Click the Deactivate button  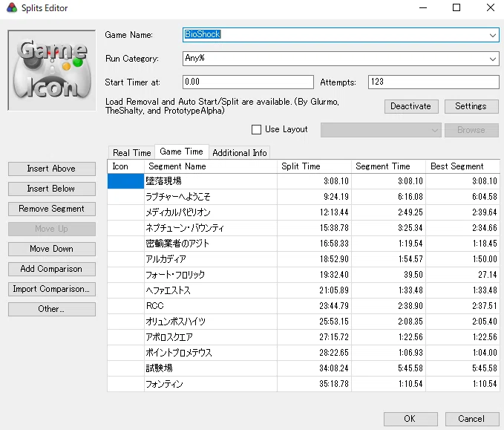pyautogui.click(x=411, y=106)
